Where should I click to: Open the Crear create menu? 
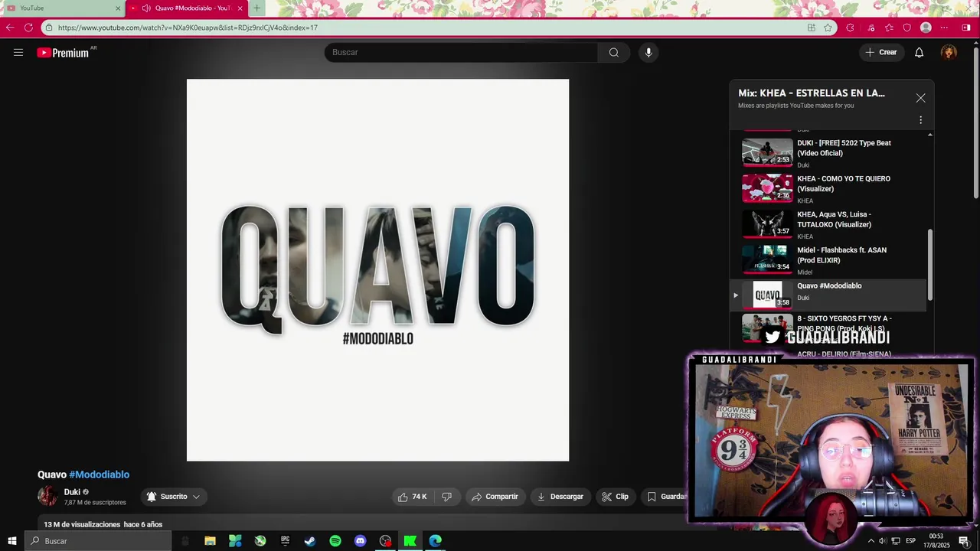point(880,52)
